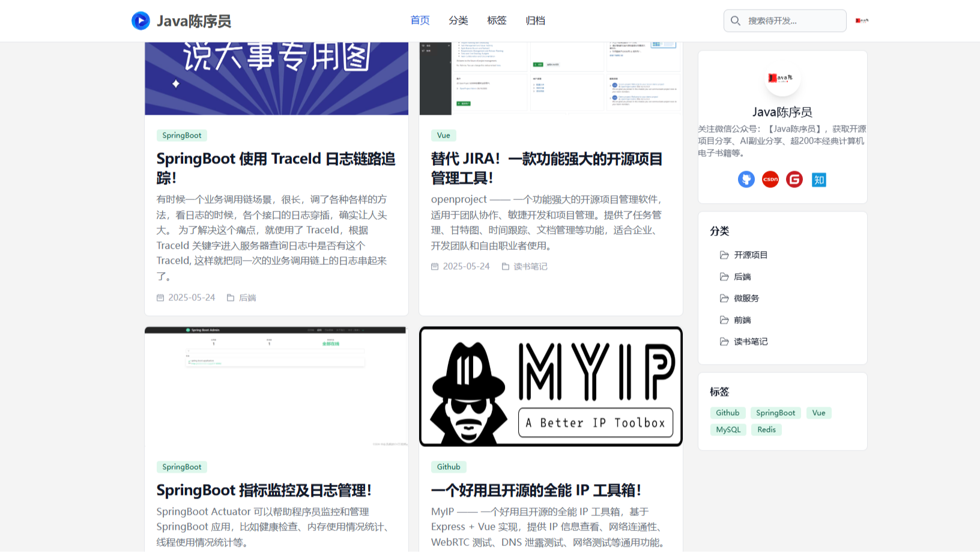Open 读书笔记 link on JIRA post
The width and height of the screenshot is (980, 552).
530,266
